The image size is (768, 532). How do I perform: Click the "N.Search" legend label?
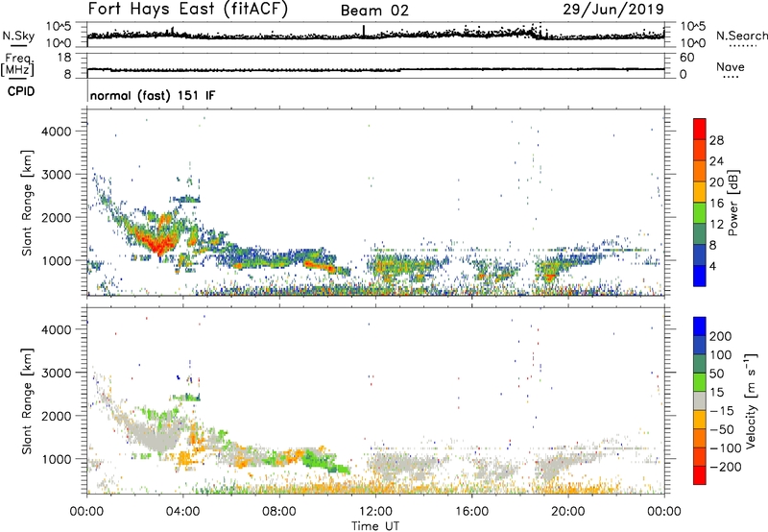click(741, 36)
